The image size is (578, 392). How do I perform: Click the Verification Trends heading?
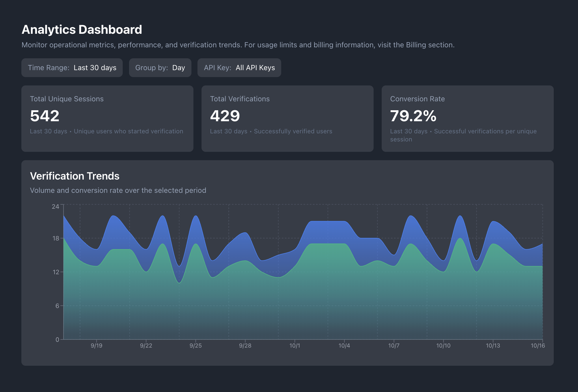[x=75, y=176]
